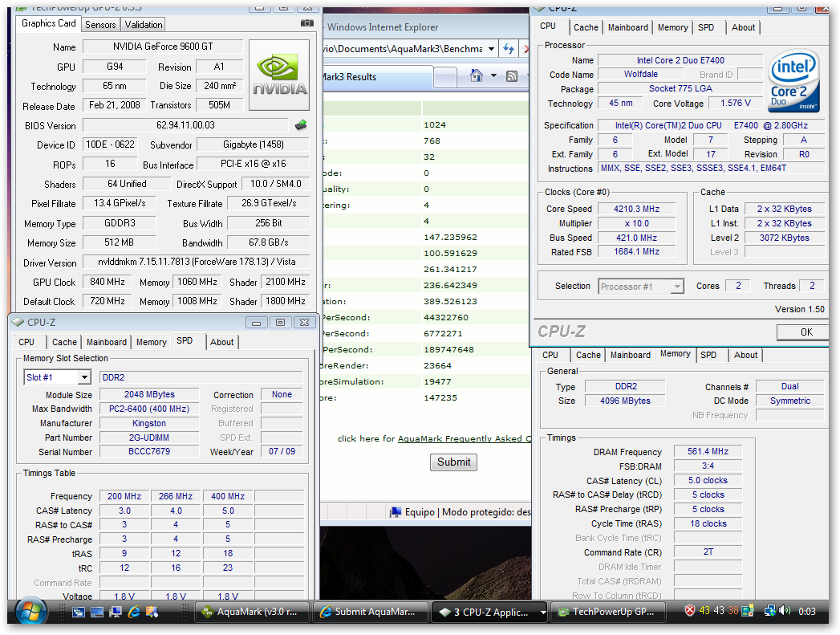Launch Internet Explorer from quick launch
This screenshot has width=840, height=635.
tap(134, 612)
